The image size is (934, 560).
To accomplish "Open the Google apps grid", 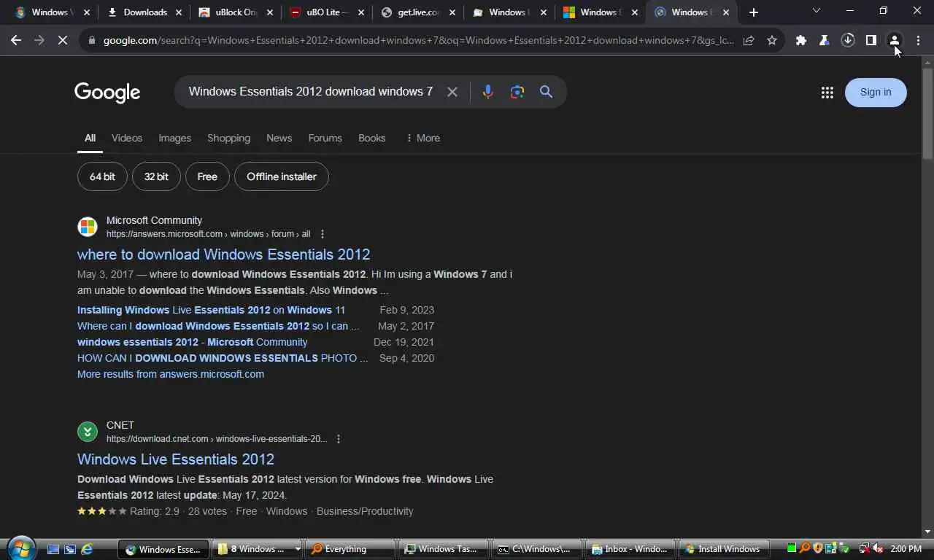I will pos(827,93).
